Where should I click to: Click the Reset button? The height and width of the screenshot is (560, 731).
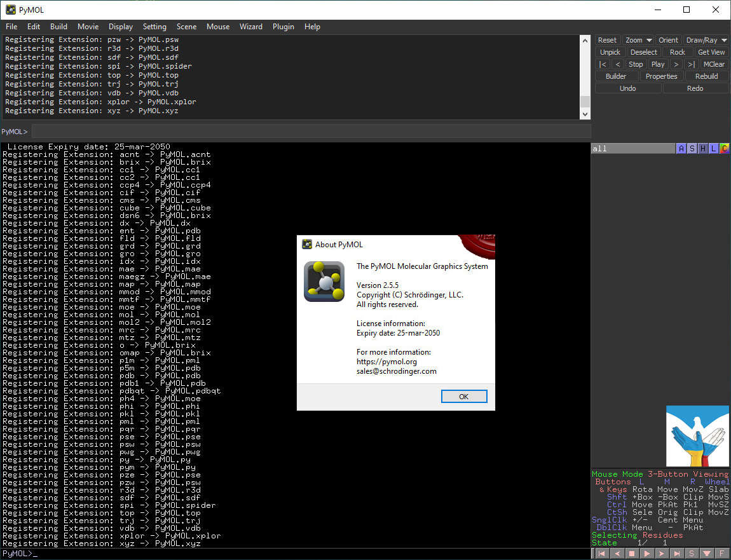[x=607, y=40]
